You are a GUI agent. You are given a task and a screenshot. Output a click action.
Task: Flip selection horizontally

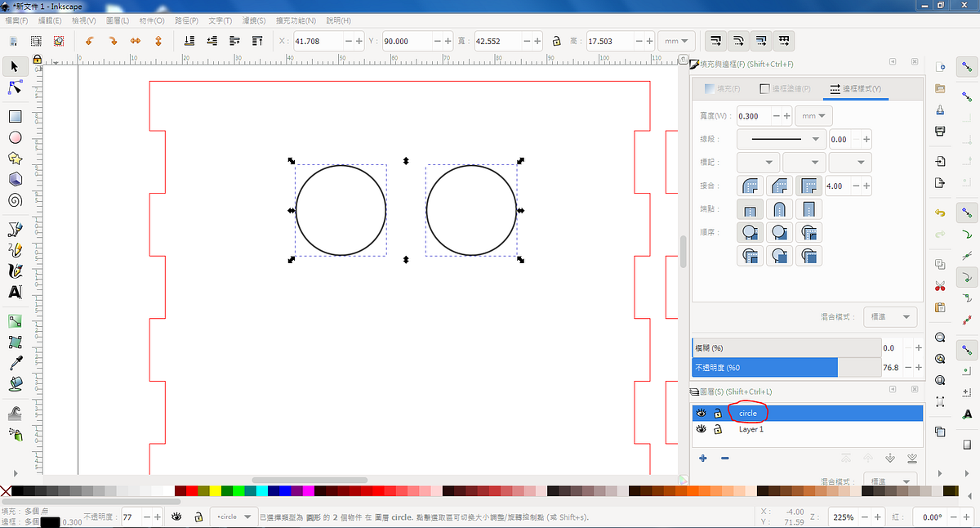point(136,40)
